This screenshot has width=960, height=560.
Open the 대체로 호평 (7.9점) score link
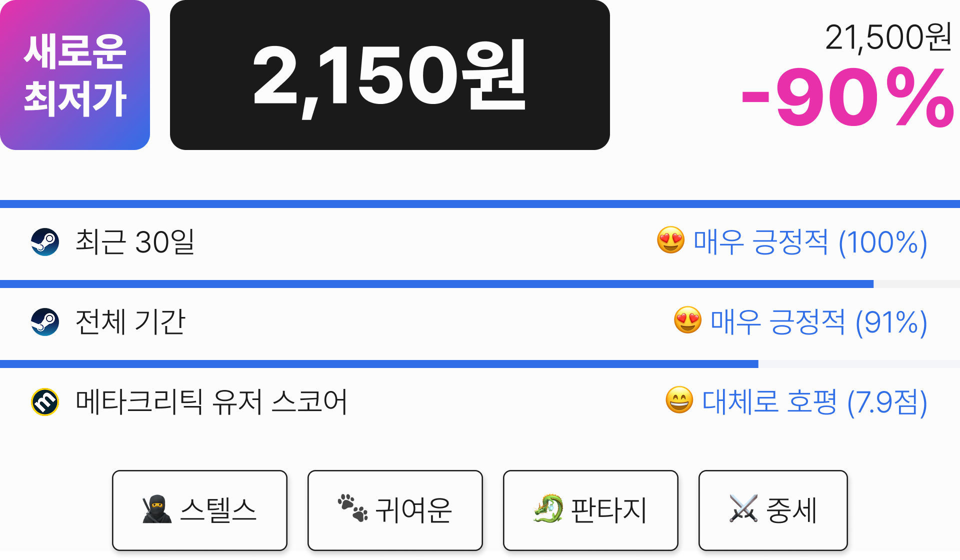[x=814, y=402]
